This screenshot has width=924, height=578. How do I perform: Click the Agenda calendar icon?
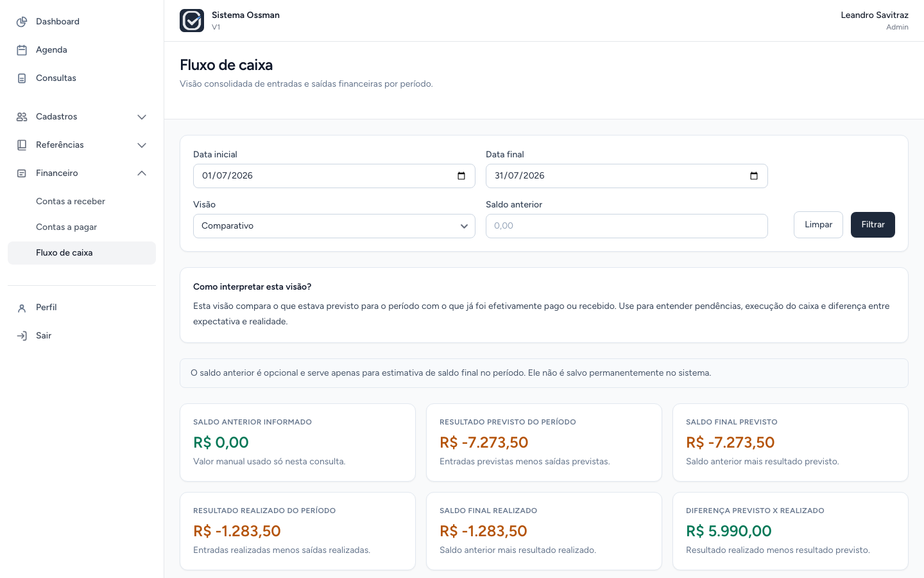pos(22,50)
